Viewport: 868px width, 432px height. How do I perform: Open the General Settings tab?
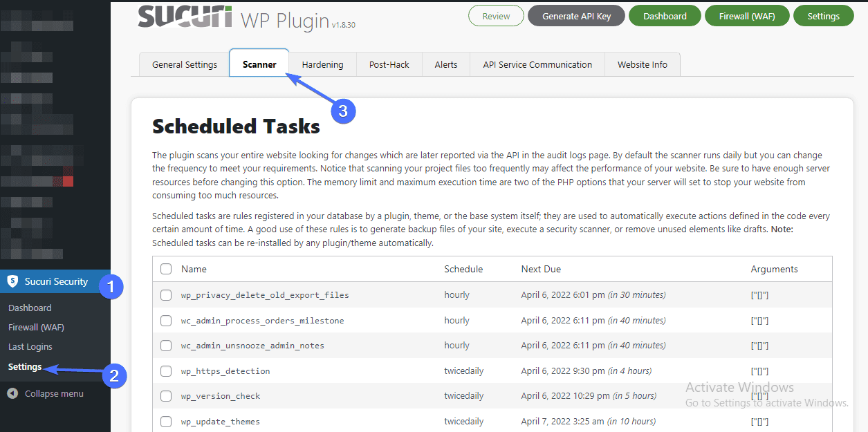point(185,64)
